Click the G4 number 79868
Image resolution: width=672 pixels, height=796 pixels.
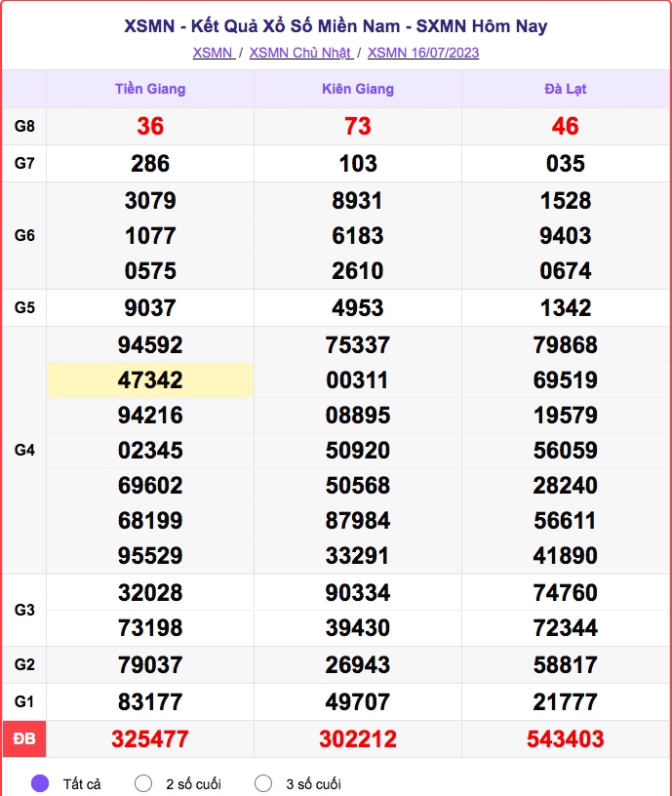coord(566,344)
